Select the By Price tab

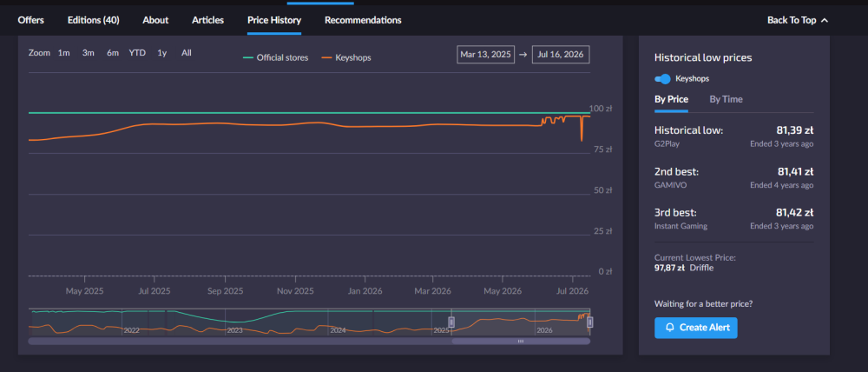[x=671, y=100]
